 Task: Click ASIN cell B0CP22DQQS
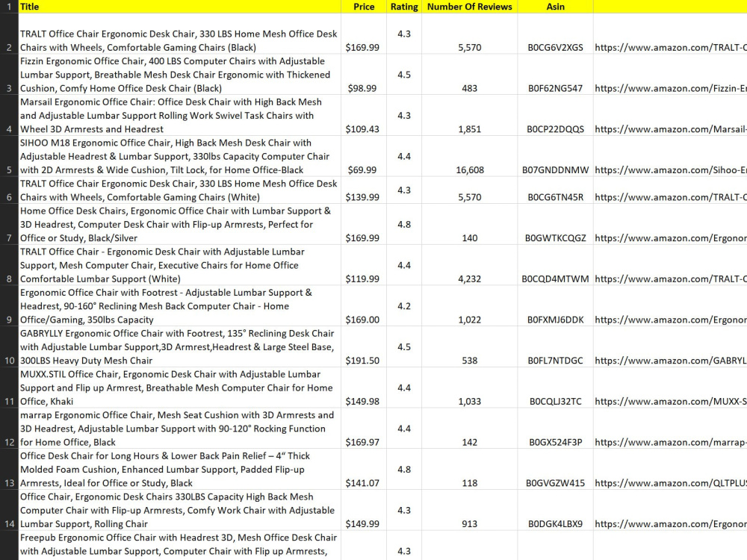click(555, 115)
